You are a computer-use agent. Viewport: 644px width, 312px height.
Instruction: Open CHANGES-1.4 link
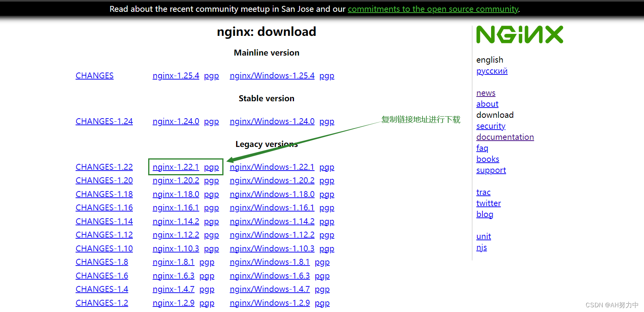click(102, 289)
